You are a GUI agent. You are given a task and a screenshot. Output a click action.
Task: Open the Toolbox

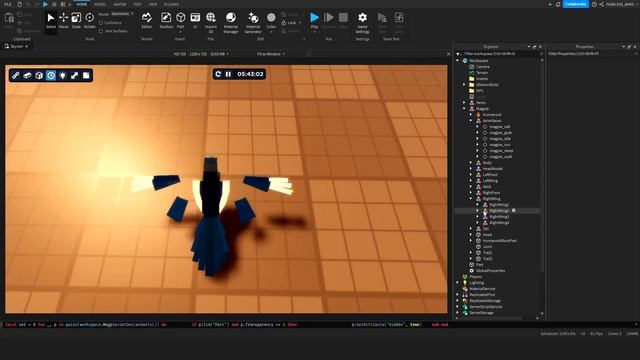pyautogui.click(x=166, y=21)
